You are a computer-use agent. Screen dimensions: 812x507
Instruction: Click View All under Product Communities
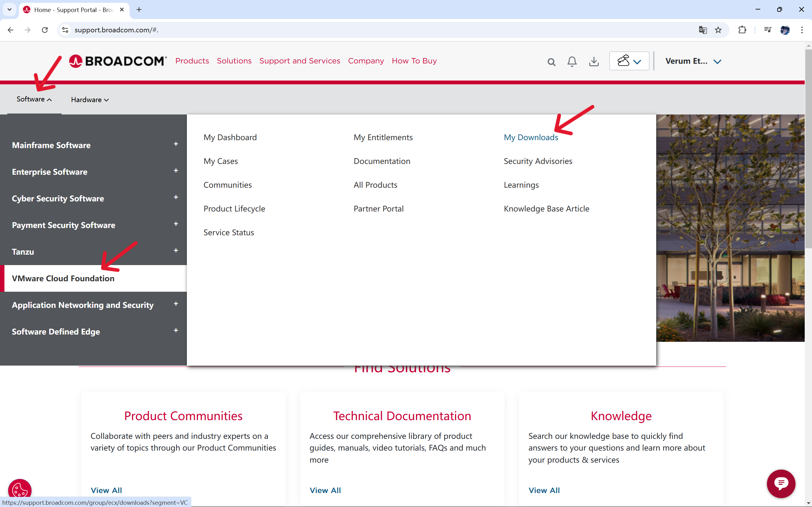click(106, 490)
